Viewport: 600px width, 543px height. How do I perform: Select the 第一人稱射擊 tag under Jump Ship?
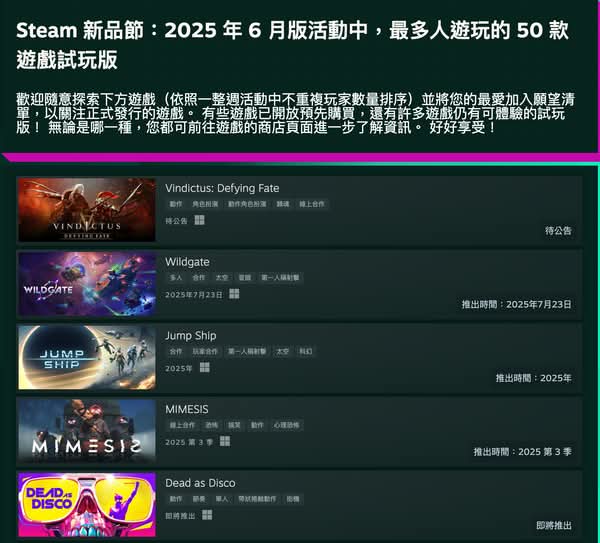247,351
